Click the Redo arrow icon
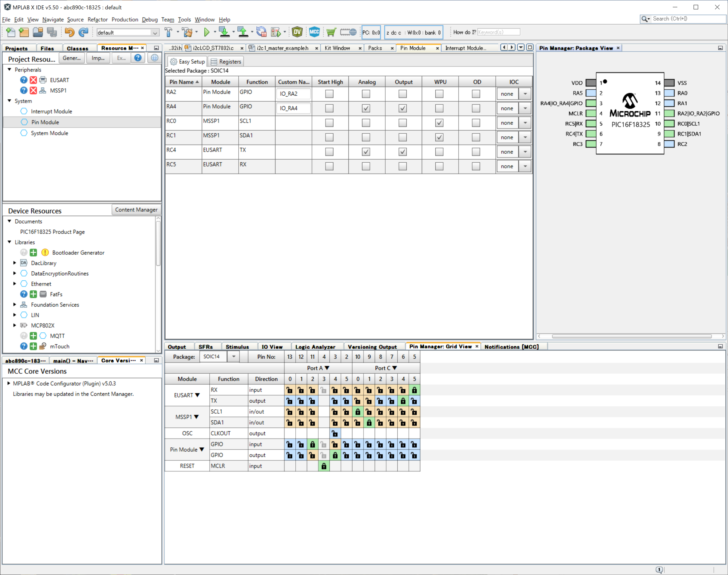The image size is (728, 575). pos(83,32)
